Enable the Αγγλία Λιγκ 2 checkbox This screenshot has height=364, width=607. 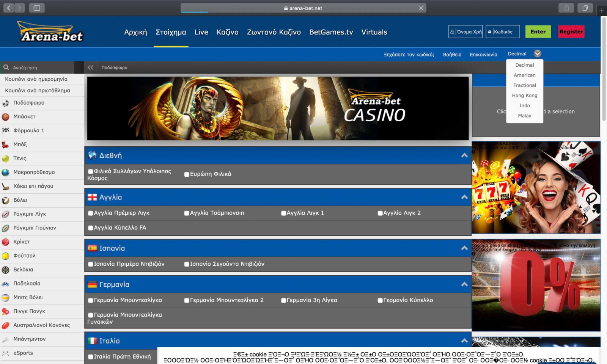(380, 213)
